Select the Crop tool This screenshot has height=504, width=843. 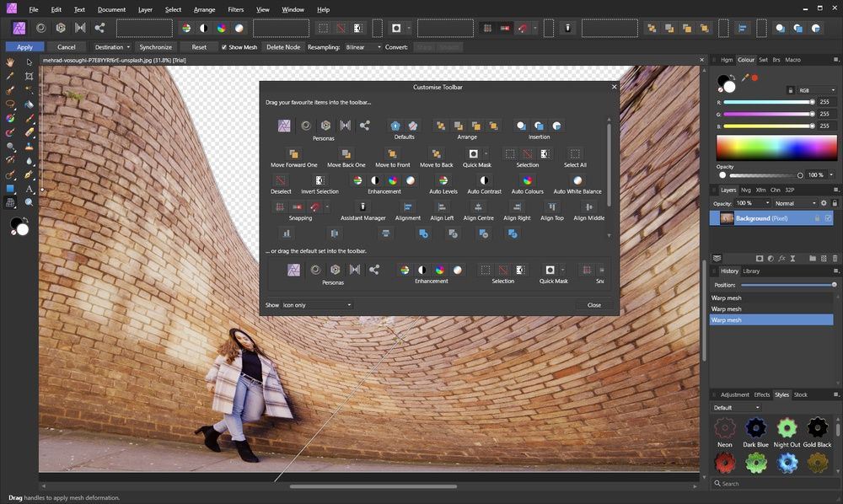point(29,77)
